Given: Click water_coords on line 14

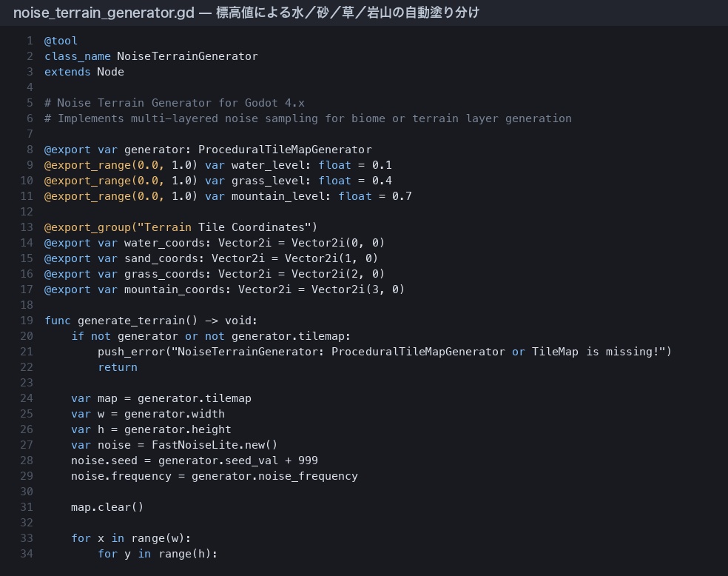Looking at the screenshot, I should coord(164,243).
